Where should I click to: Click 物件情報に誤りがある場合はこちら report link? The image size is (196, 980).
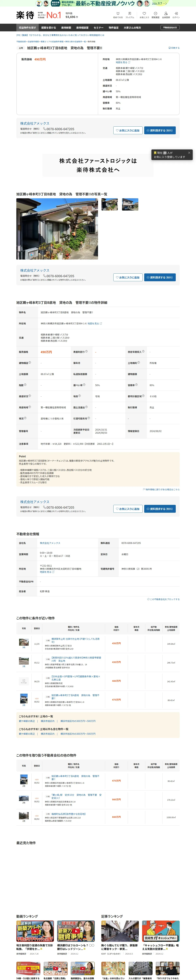pos(161,490)
